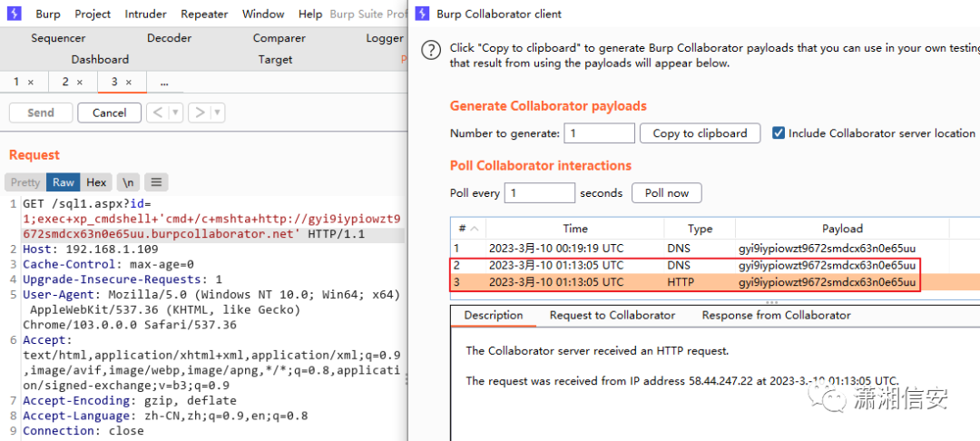Click the Send button

pos(41,113)
